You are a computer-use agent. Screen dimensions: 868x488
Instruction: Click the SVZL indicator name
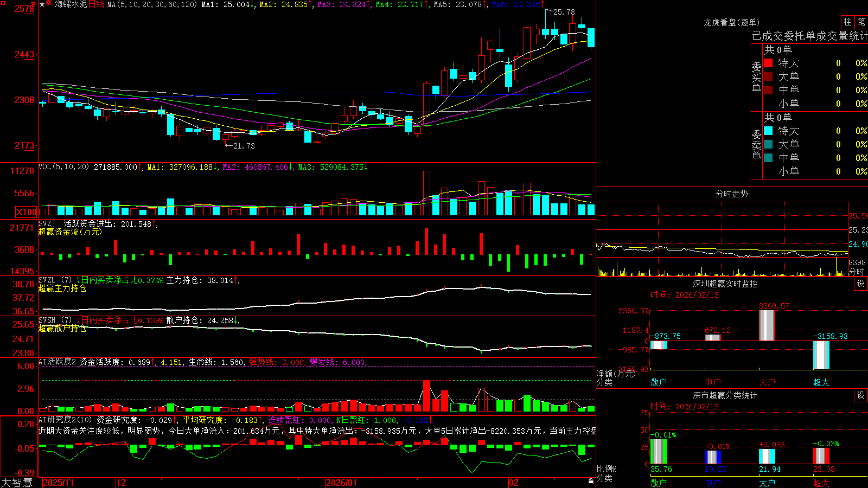tap(47, 280)
